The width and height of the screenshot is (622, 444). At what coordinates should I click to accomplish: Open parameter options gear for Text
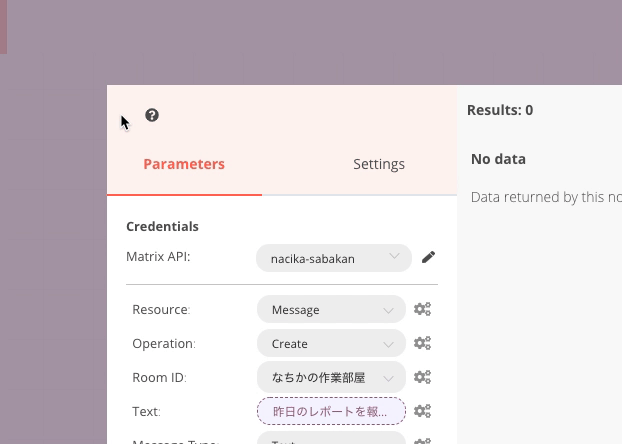pos(423,411)
